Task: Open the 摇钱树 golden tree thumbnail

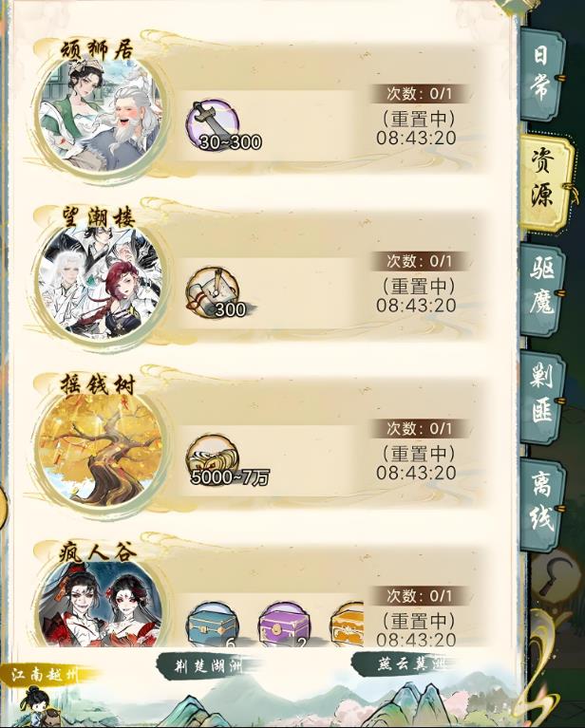Action: tap(101, 450)
